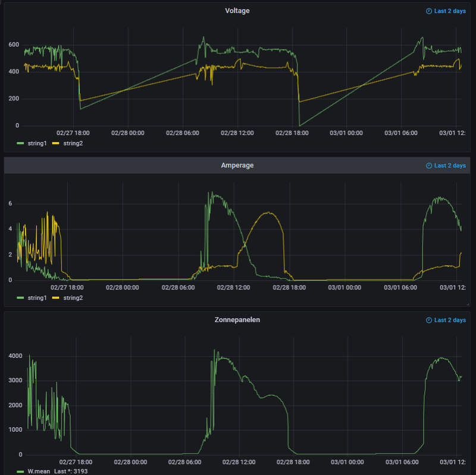Toggle the W.mean series legend label
The height and width of the screenshot is (475, 476).
pyautogui.click(x=39, y=471)
